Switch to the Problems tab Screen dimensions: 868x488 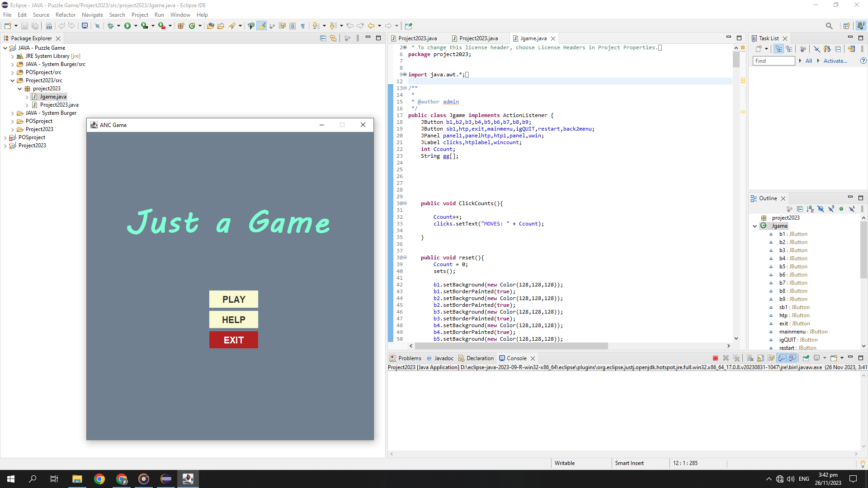click(406, 358)
